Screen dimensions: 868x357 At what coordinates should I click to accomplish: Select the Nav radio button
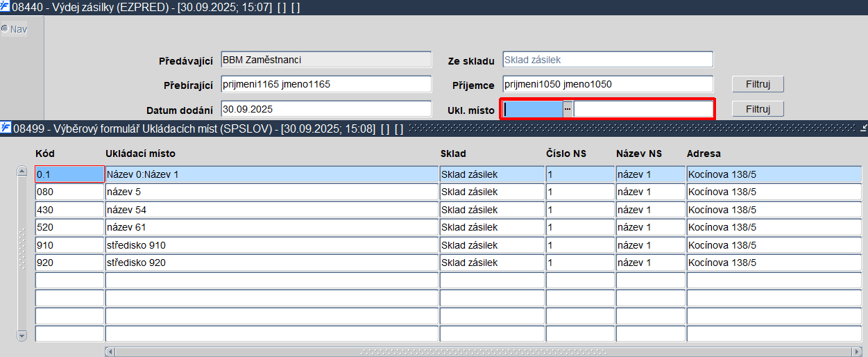coord(4,29)
